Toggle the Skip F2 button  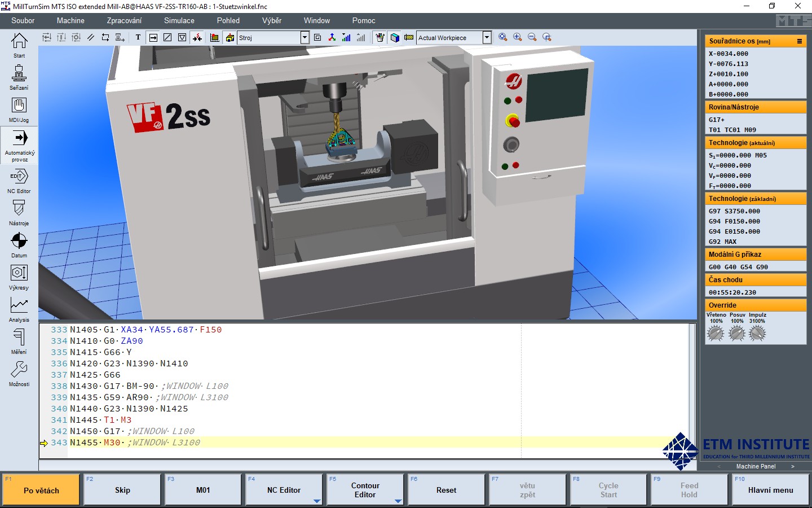[122, 490]
